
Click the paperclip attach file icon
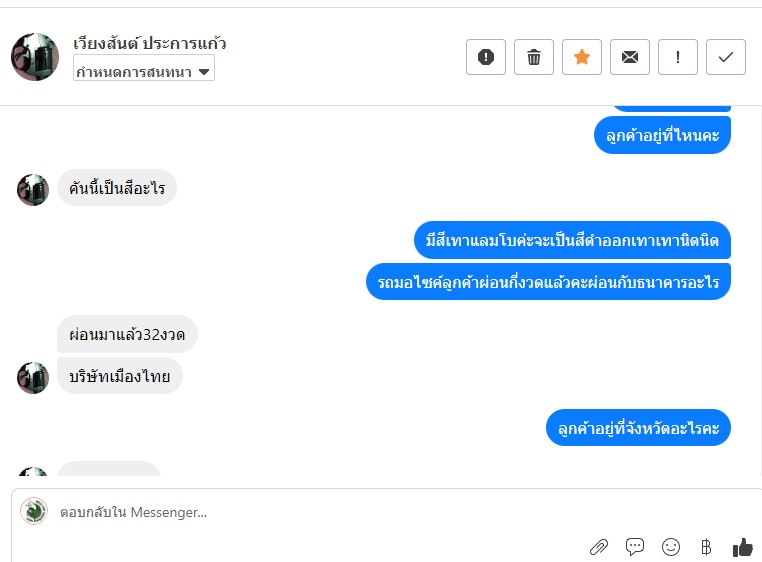pos(598,547)
